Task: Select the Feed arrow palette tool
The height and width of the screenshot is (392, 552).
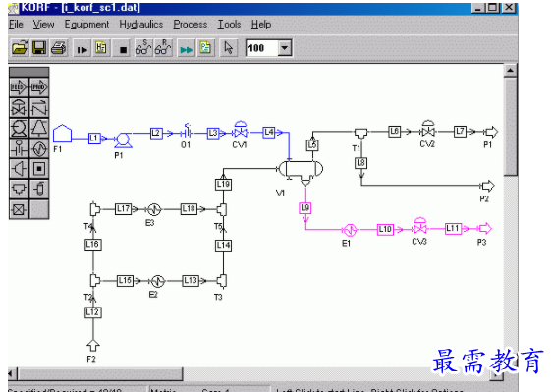Action: coord(19,87)
